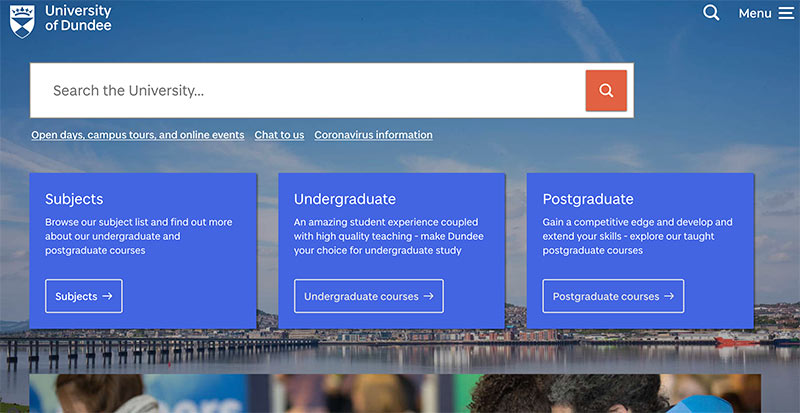This screenshot has height=413, width=800.
Task: Click the Postgraduate courses button
Action: (613, 296)
